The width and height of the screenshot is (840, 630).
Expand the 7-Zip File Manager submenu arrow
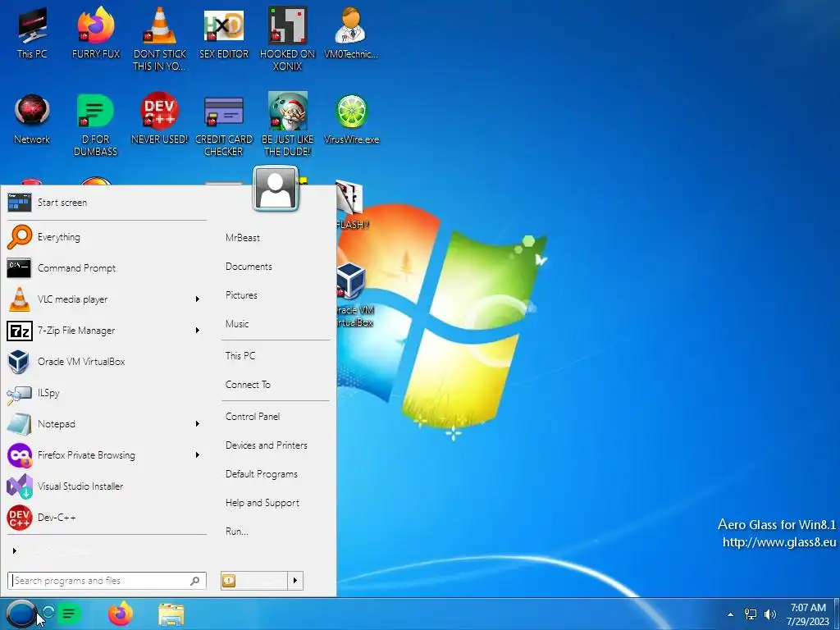197,330
